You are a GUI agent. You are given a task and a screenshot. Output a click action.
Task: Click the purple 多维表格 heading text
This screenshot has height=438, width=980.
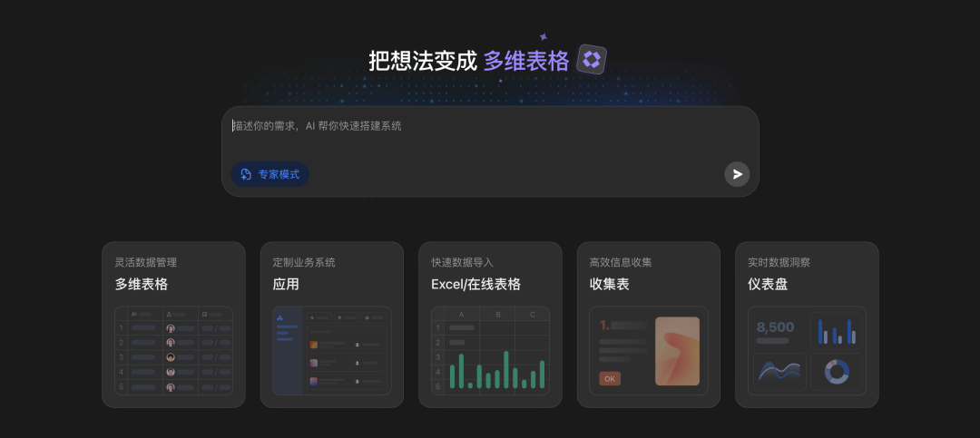[x=526, y=61]
